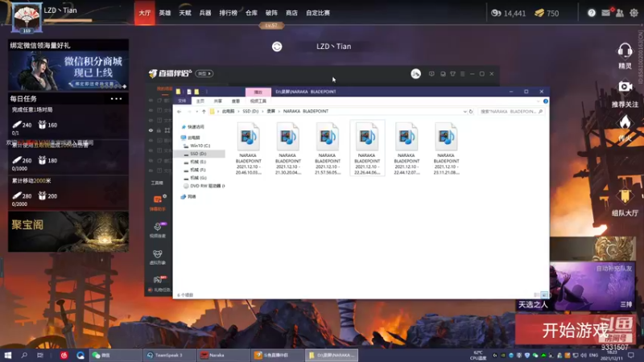Image resolution: width=644 pixels, height=362 pixels.
Task: Click the Explorer refresh button
Action: click(471, 111)
